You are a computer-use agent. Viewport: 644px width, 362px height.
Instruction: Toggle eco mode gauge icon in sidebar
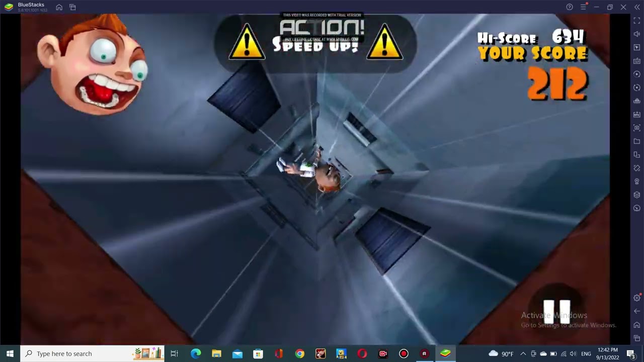pyautogui.click(x=636, y=208)
